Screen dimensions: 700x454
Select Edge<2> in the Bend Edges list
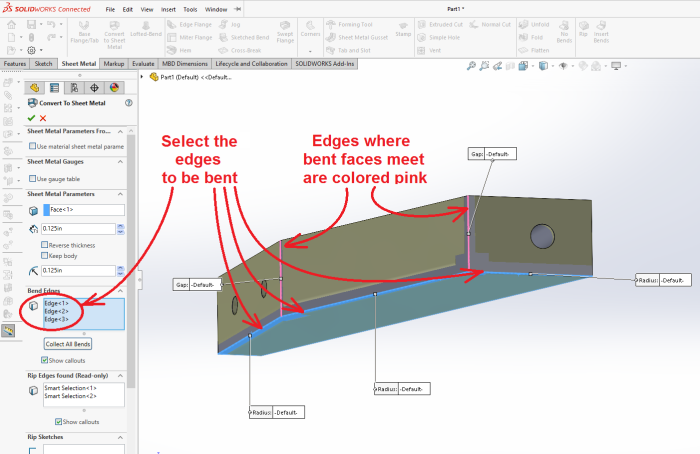(57, 312)
